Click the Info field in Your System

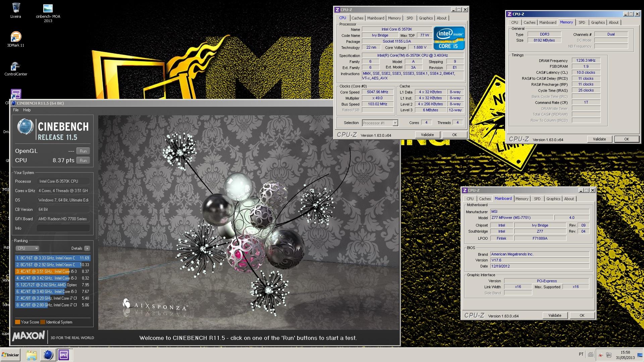63,228
